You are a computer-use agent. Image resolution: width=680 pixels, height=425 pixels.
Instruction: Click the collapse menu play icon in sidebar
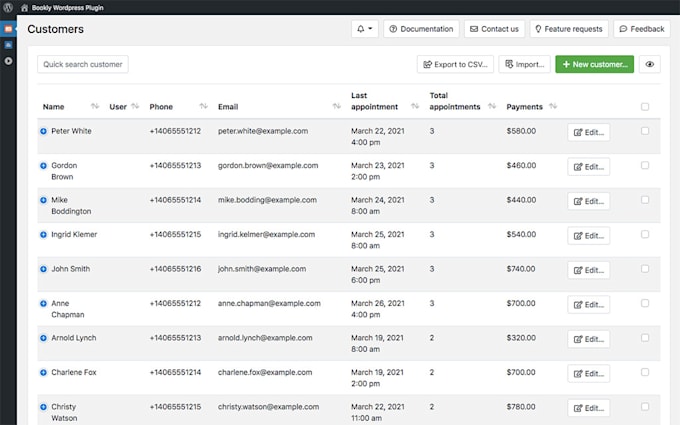pos(8,61)
